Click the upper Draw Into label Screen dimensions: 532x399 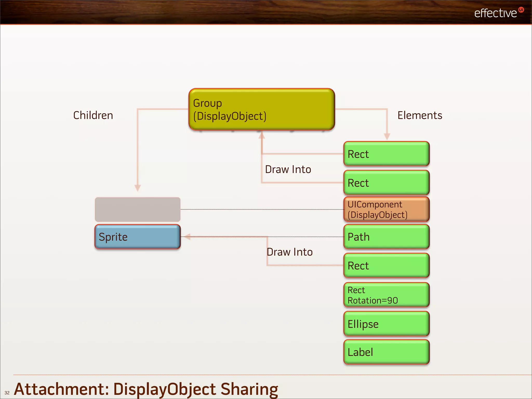click(288, 169)
